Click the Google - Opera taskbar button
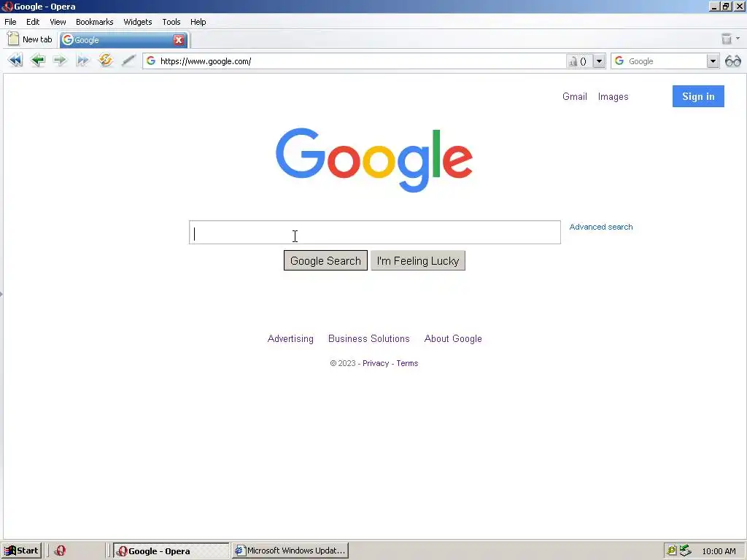 [171, 551]
